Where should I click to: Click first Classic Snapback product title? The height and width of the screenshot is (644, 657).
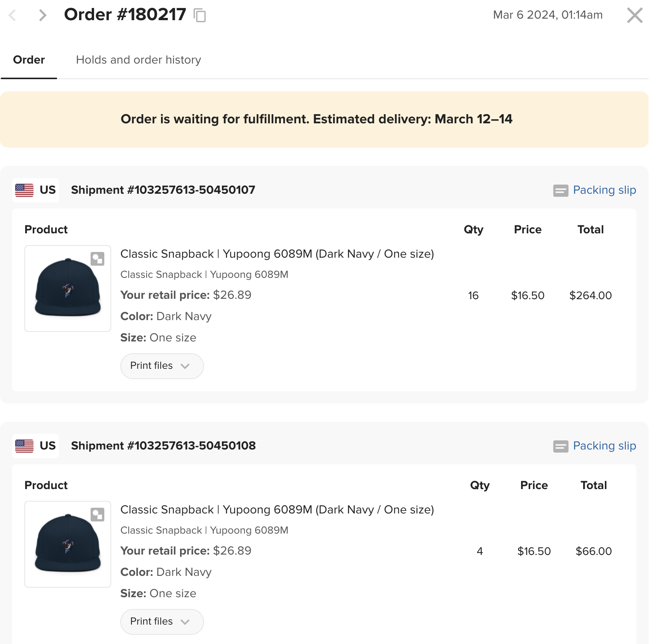pyautogui.click(x=277, y=254)
